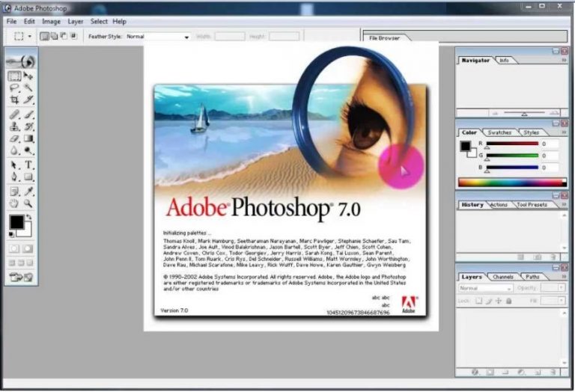Toggle Lock position in Layers panel

pos(499,301)
